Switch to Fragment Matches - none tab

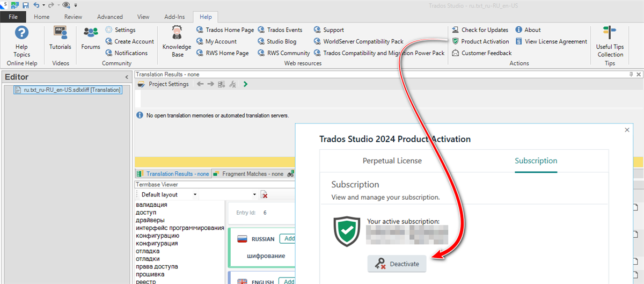point(248,174)
